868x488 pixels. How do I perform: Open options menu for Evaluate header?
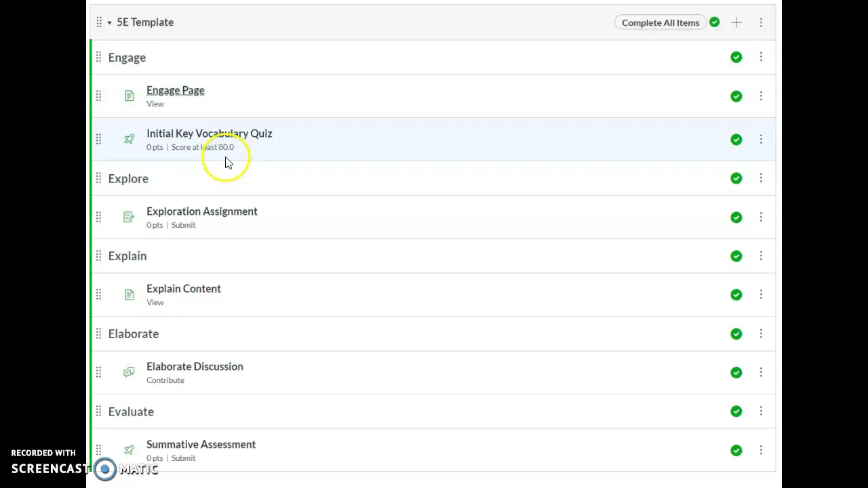coord(761,411)
